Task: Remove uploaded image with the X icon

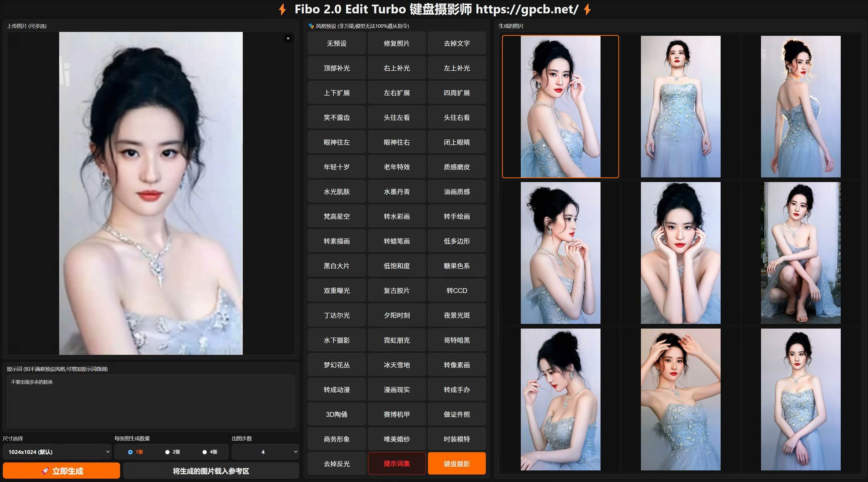Action: [x=288, y=39]
